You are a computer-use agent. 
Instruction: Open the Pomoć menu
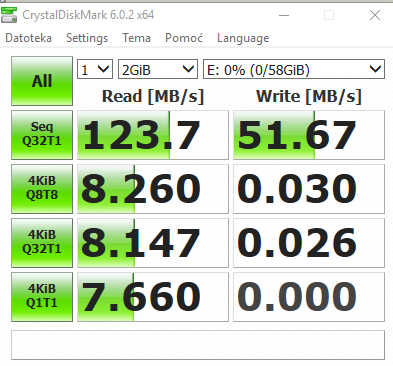click(184, 38)
